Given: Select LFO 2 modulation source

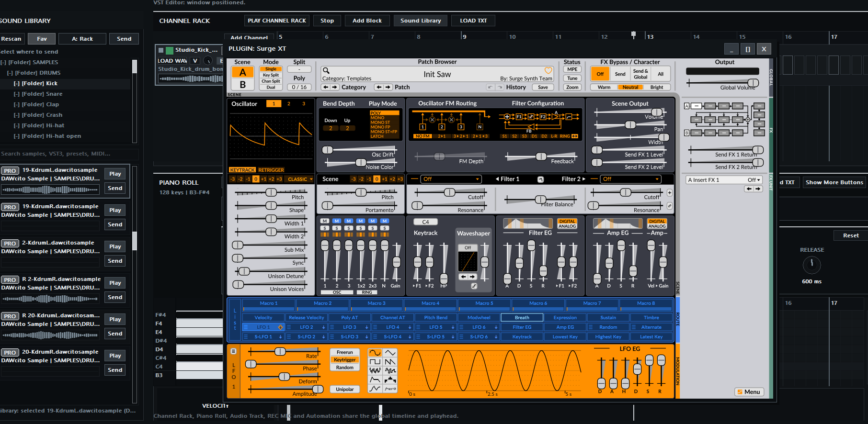Looking at the screenshot, I should coord(307,327).
